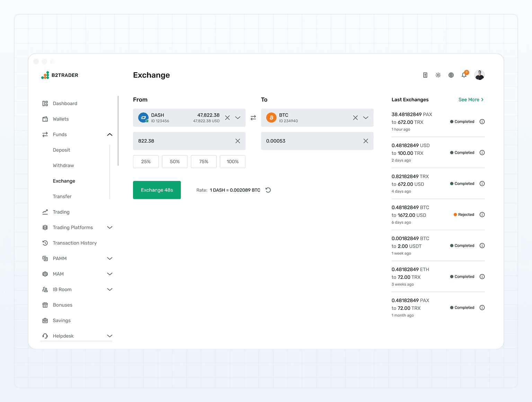532x402 pixels.
Task: Click the Savings briefcase icon
Action: click(x=45, y=321)
